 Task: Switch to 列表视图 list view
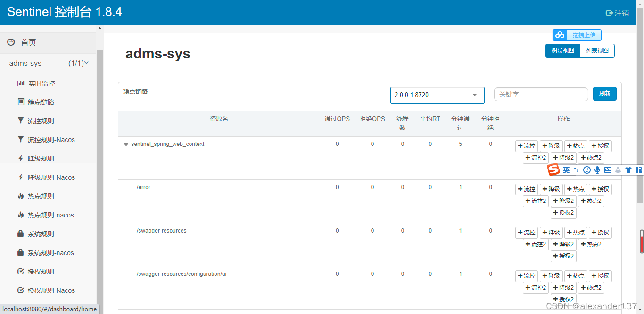pyautogui.click(x=597, y=51)
